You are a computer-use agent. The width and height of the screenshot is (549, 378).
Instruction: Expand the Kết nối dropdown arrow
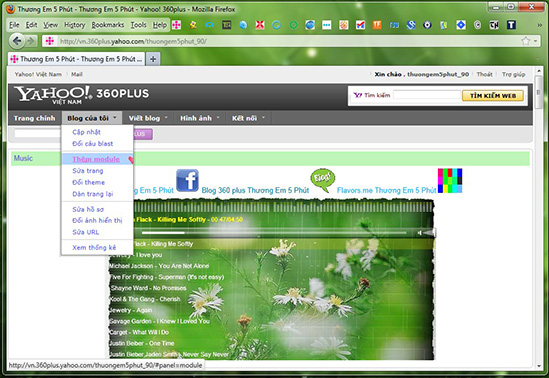pos(263,118)
